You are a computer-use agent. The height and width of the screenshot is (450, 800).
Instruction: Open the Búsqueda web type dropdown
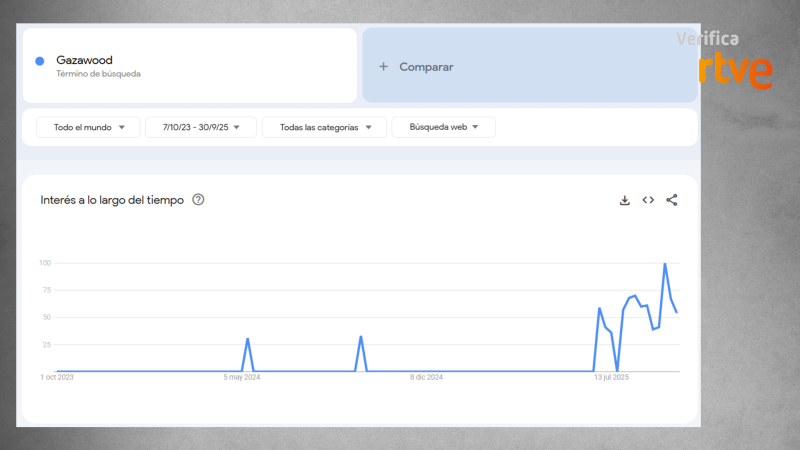[x=443, y=127]
